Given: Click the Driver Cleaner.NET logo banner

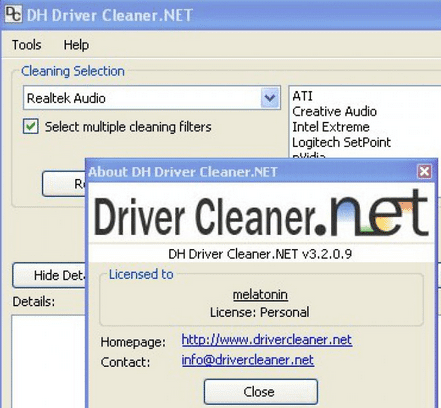Looking at the screenshot, I should 262,213.
